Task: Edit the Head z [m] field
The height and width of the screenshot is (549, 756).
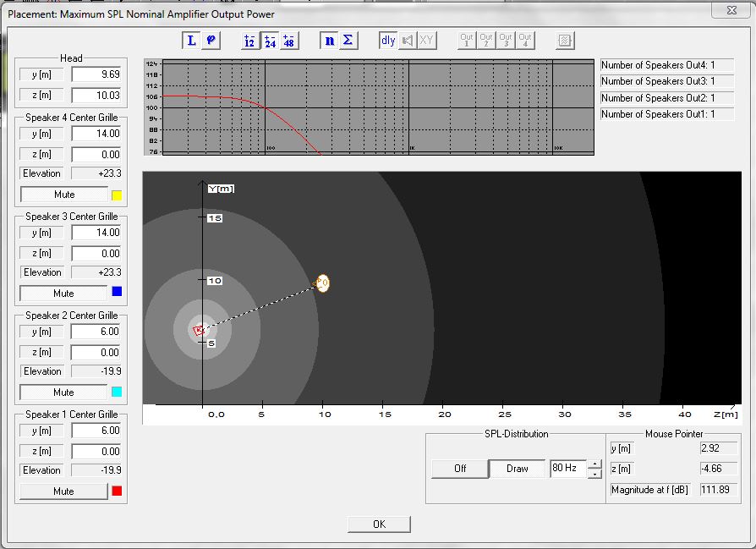Action: point(96,95)
